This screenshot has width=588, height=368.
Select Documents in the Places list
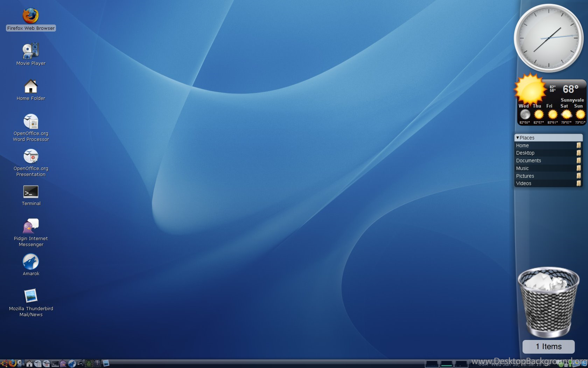(528, 161)
